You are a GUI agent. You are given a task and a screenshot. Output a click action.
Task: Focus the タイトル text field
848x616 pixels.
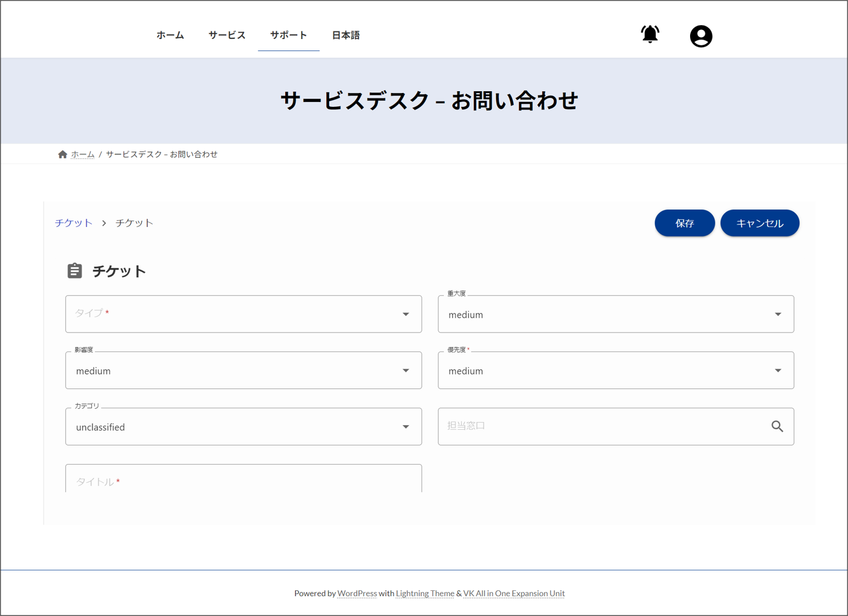[243, 481]
